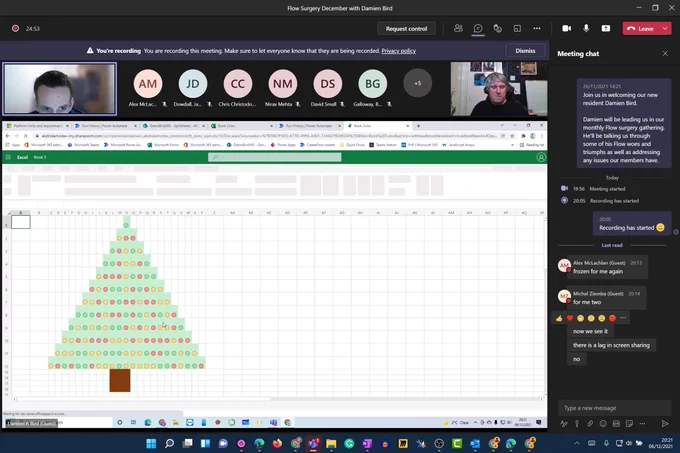Open Outlook from the taskbar
The image size is (680, 453).
(475, 443)
